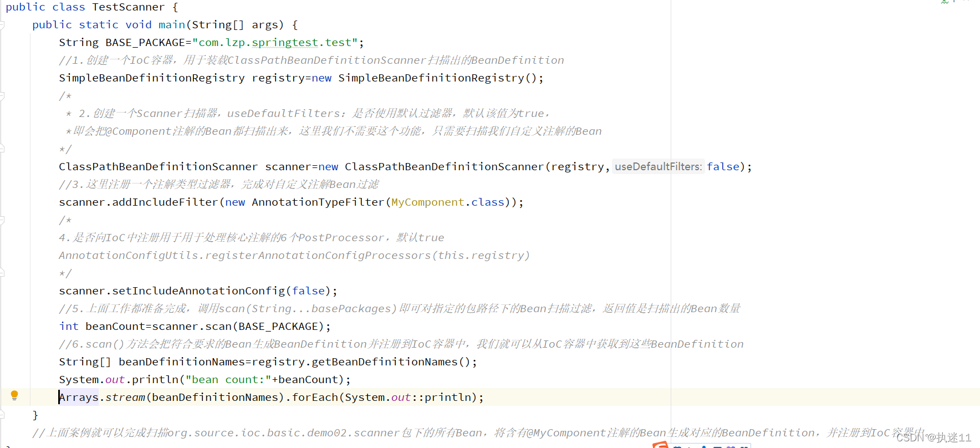Click the registry variable in SimpleBeanDefinitionRegistry declaration
Viewport: 980px width, 448px height.
tap(278, 78)
